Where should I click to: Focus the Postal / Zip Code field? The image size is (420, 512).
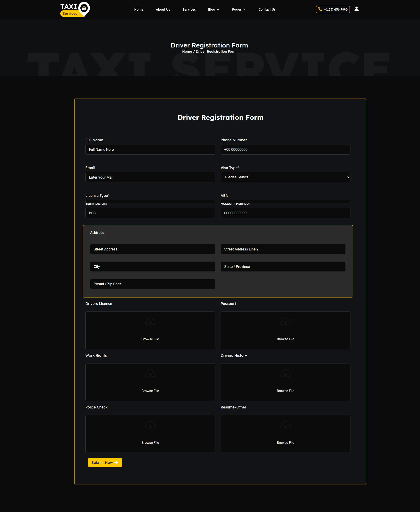pyautogui.click(x=152, y=284)
